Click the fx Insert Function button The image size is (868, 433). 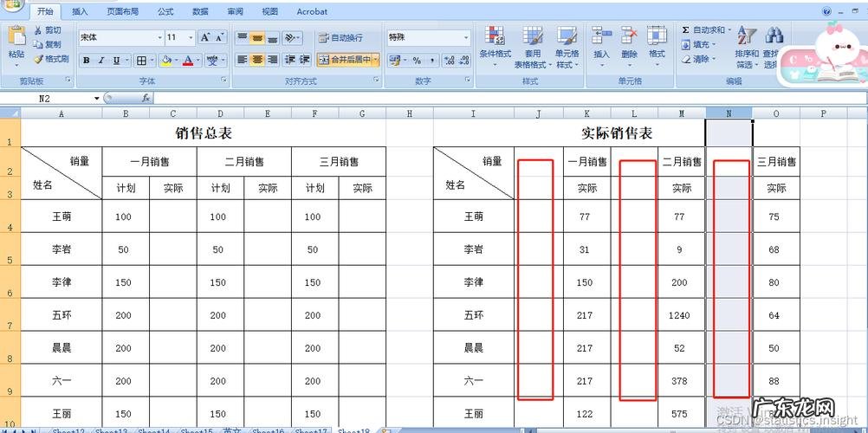(x=146, y=98)
